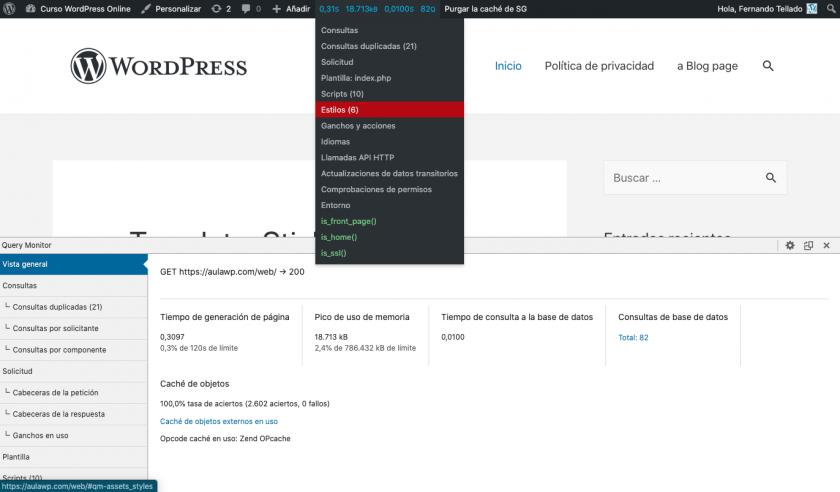Open the Query Monitor stats dropdown in the admin bar
Viewport: 840px width, 492px height.
[376, 8]
